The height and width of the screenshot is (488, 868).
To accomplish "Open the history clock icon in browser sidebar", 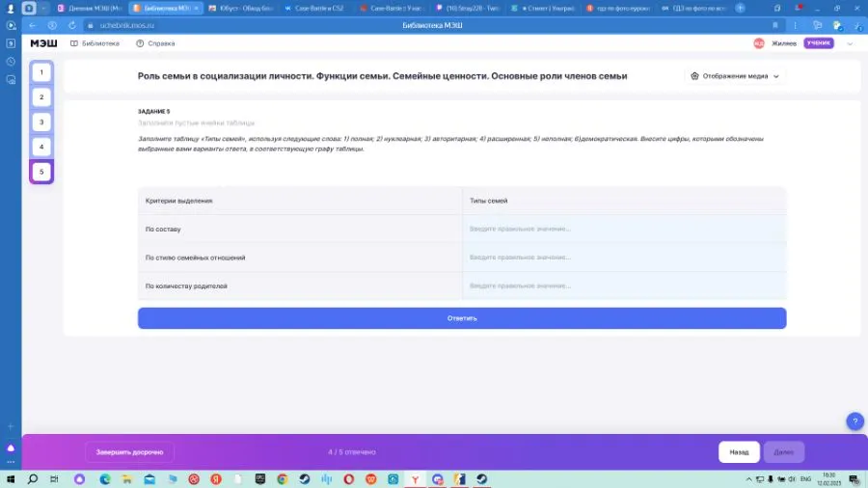I will pyautogui.click(x=11, y=62).
